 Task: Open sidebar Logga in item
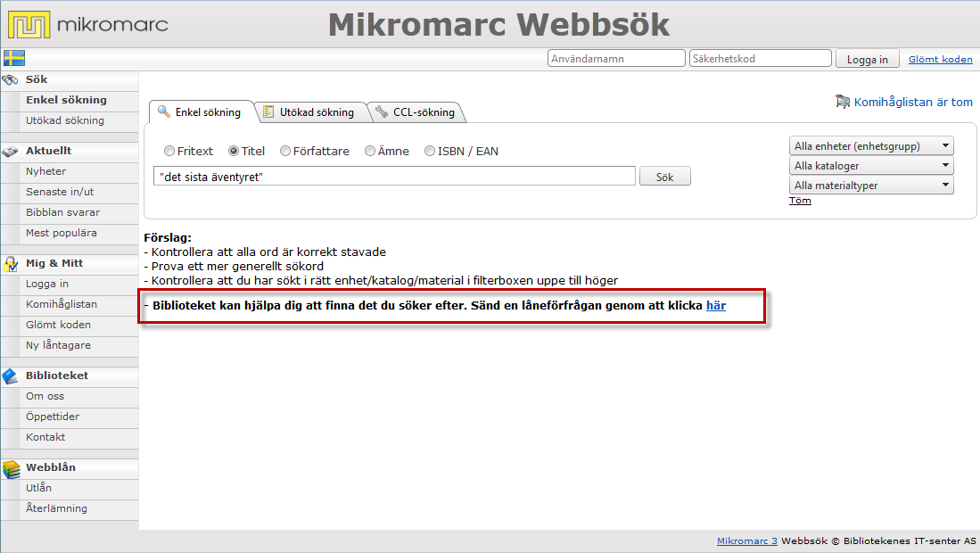(x=47, y=284)
